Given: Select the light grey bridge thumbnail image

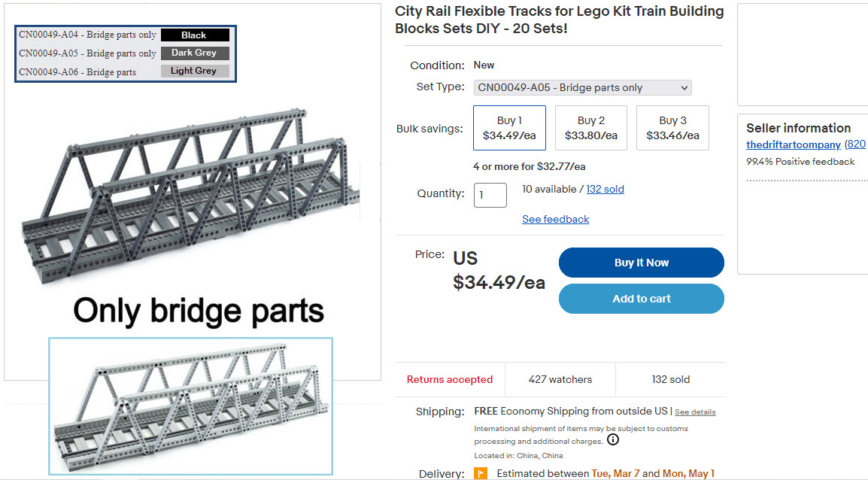Looking at the screenshot, I should (x=190, y=406).
